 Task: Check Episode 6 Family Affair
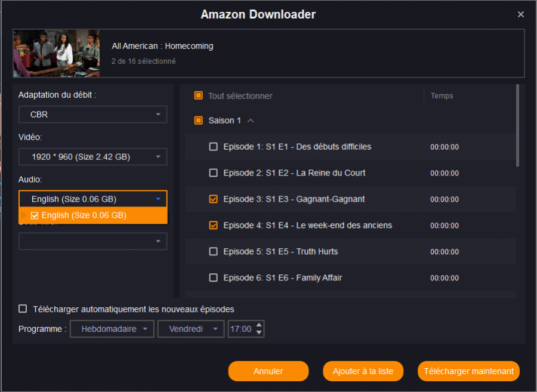click(214, 277)
